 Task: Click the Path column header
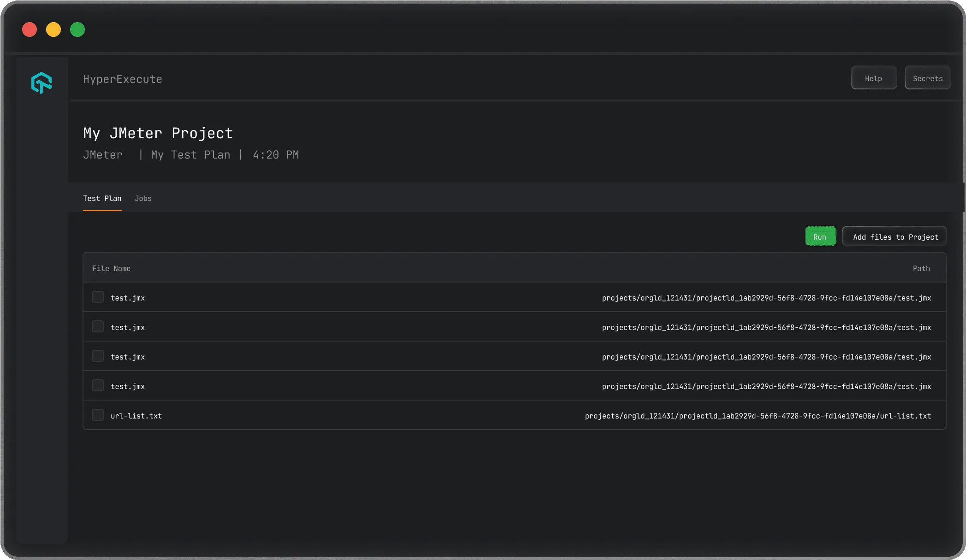(921, 268)
